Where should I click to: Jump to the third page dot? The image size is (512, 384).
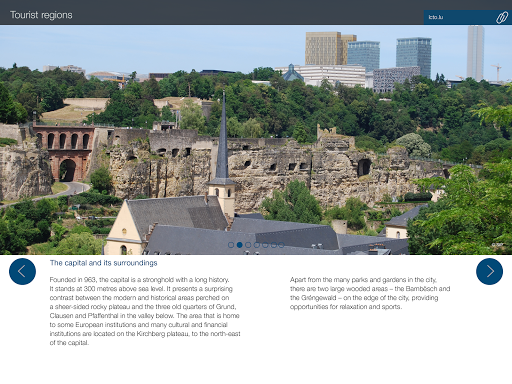tap(248, 245)
